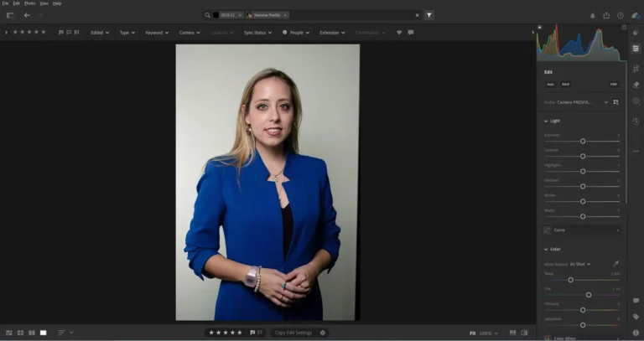Click the Exposure slider handle
This screenshot has width=644, height=341.
pyautogui.click(x=583, y=141)
